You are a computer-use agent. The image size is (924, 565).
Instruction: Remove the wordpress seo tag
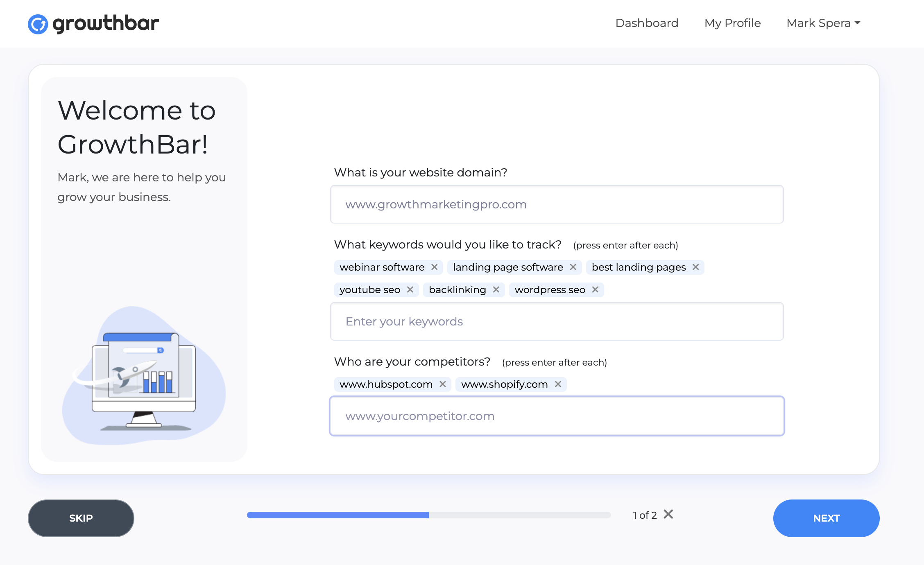pyautogui.click(x=595, y=290)
